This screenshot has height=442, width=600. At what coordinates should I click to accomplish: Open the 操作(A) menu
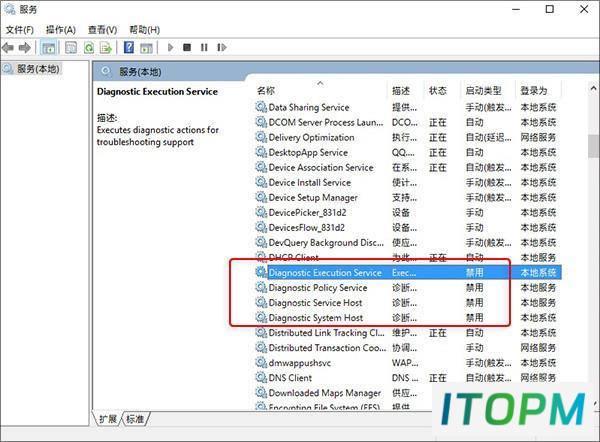(x=61, y=30)
